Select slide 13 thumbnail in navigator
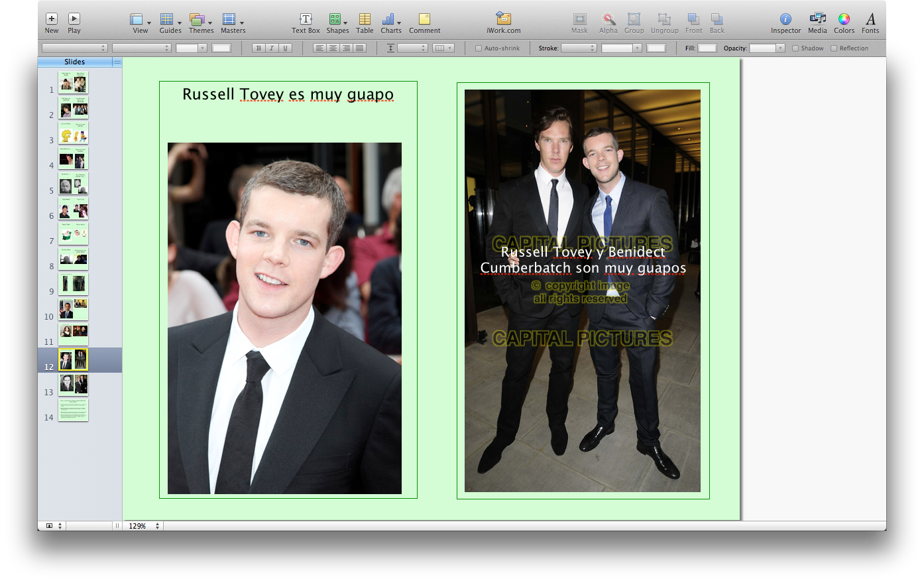 [x=73, y=385]
